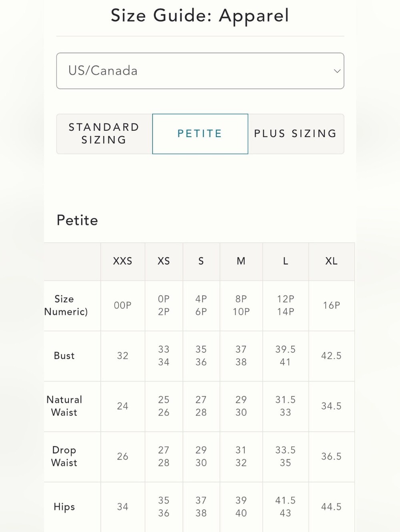Click the Natural Waist row label

point(64,406)
